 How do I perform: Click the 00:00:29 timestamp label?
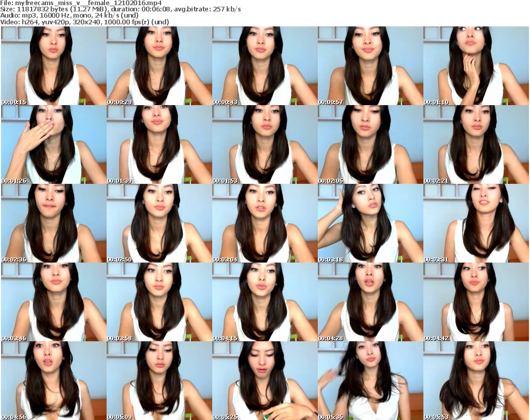pos(120,102)
